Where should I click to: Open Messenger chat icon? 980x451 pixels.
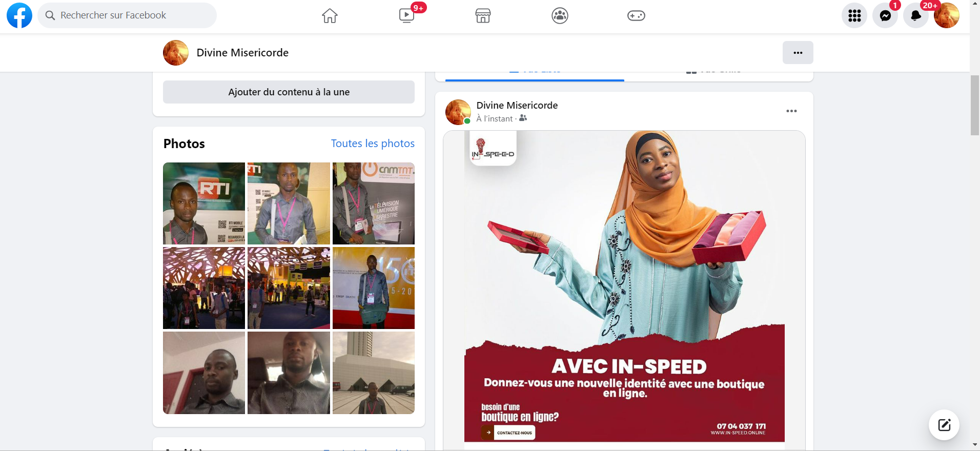tap(885, 16)
